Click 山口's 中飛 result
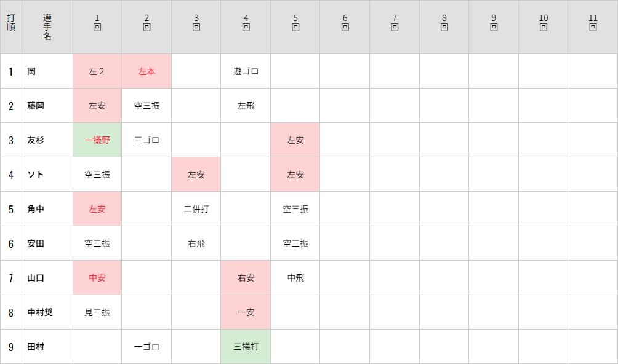This screenshot has height=364, width=618. [295, 278]
